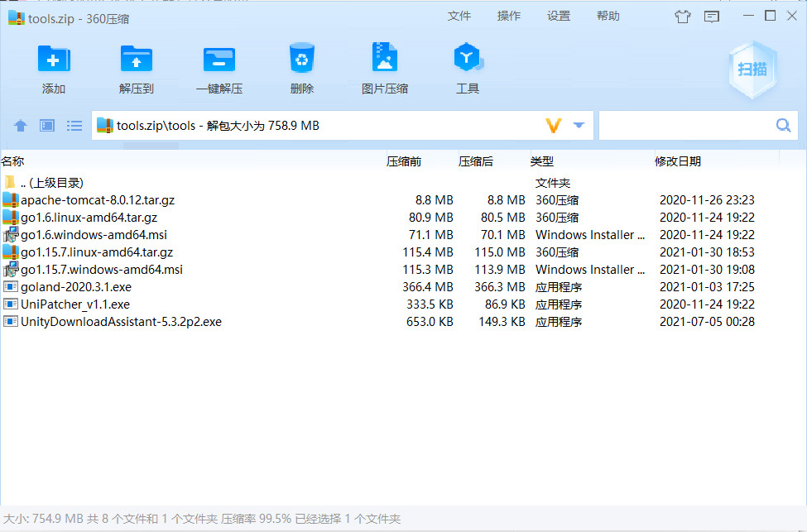Click archive icon of go1.6.linux-amd64.tar.gz

pos(11,217)
